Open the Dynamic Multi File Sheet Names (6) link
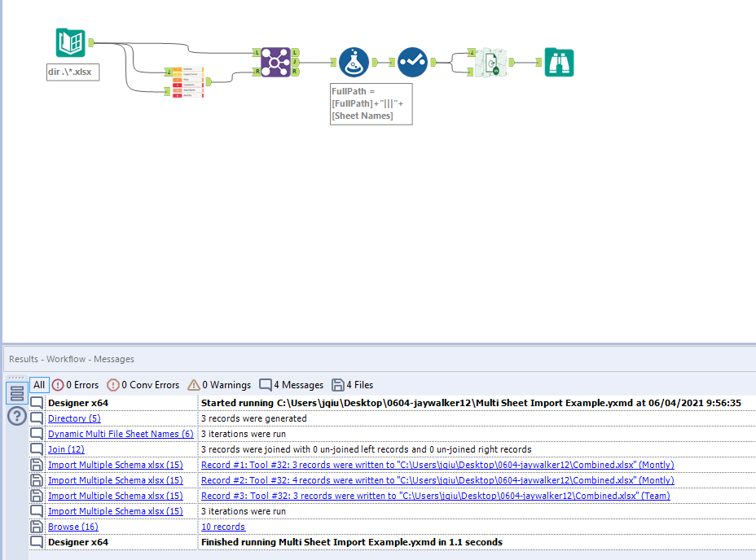Screen dimensions: 756x560 click(121, 434)
